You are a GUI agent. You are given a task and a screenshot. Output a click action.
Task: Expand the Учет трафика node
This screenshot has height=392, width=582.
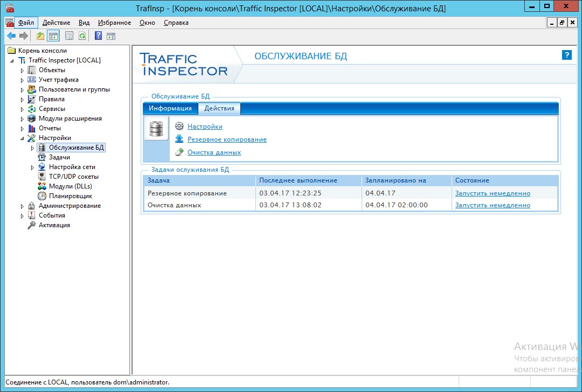point(22,80)
